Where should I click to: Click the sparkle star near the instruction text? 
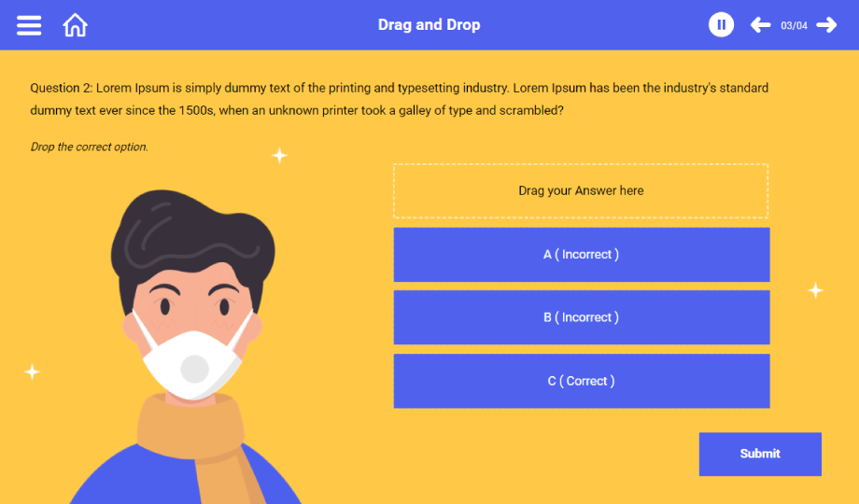[279, 156]
